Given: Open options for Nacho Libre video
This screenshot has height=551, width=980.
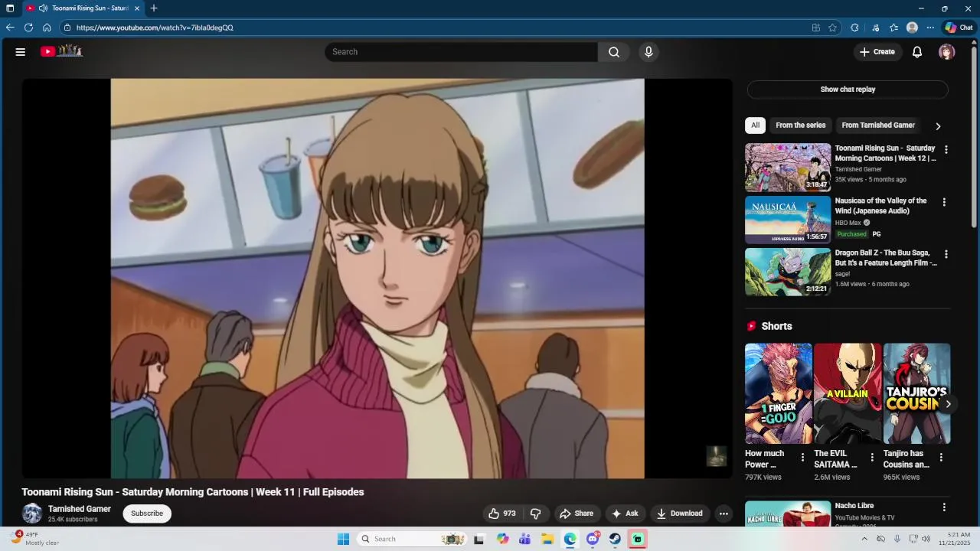Looking at the screenshot, I should [944, 507].
